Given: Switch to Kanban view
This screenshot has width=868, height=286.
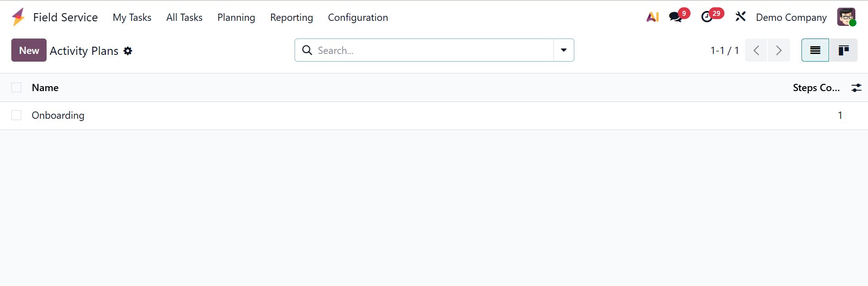Looking at the screenshot, I should pos(843,50).
